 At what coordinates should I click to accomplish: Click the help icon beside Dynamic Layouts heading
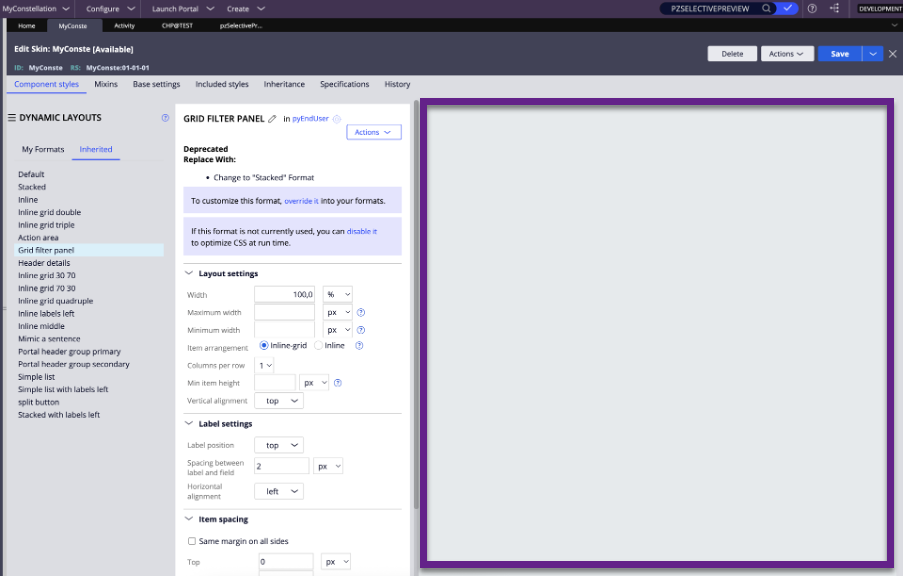click(x=165, y=118)
